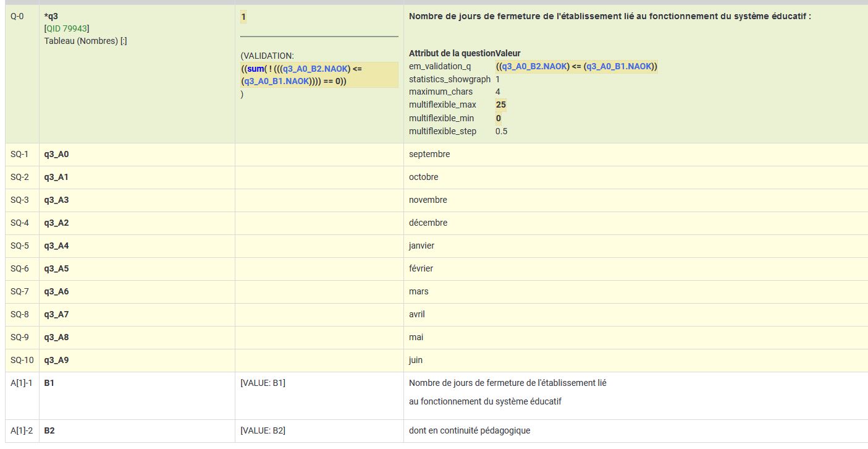This screenshot has height=449, width=868.
Task: Click the relevance value 1 for q3
Action: pos(243,17)
